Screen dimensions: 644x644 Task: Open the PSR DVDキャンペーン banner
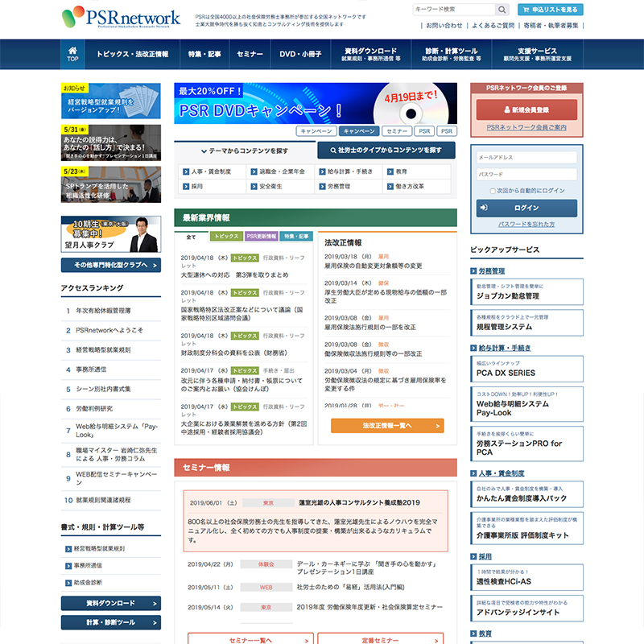coord(316,104)
